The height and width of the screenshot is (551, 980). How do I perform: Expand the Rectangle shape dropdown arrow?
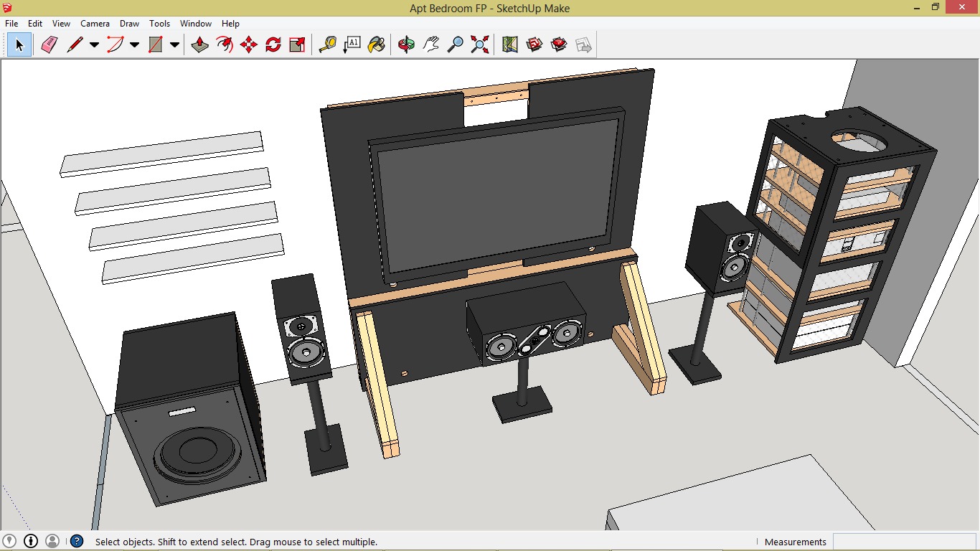tap(174, 45)
